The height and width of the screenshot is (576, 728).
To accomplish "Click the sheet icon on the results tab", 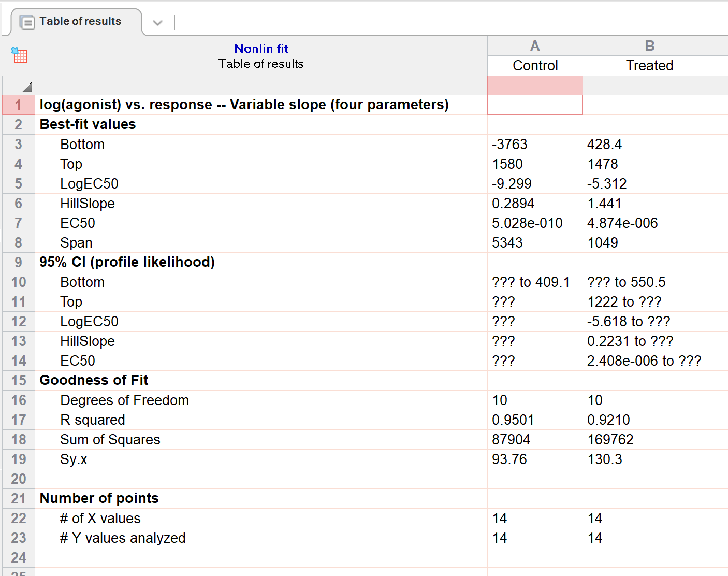I will [27, 22].
